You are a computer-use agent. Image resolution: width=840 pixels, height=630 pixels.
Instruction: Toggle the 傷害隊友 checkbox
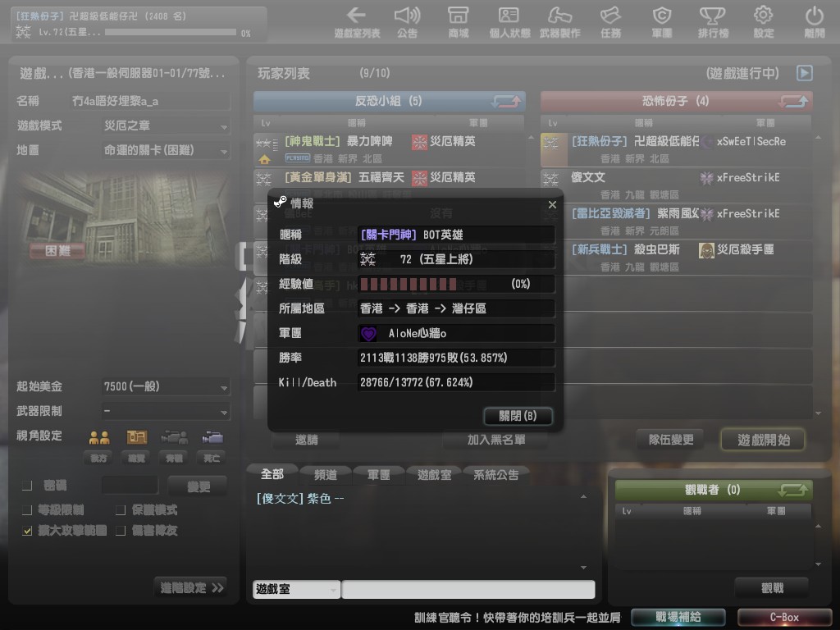[121, 531]
